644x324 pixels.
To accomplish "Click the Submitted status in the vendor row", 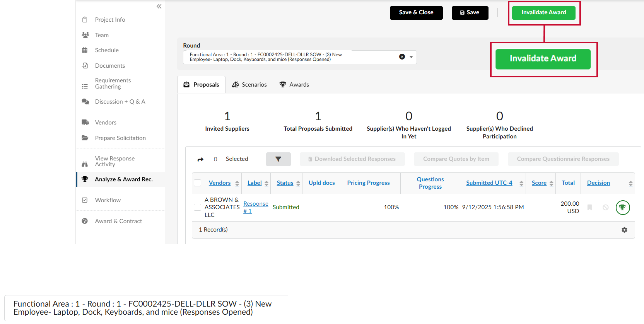I will point(286,207).
